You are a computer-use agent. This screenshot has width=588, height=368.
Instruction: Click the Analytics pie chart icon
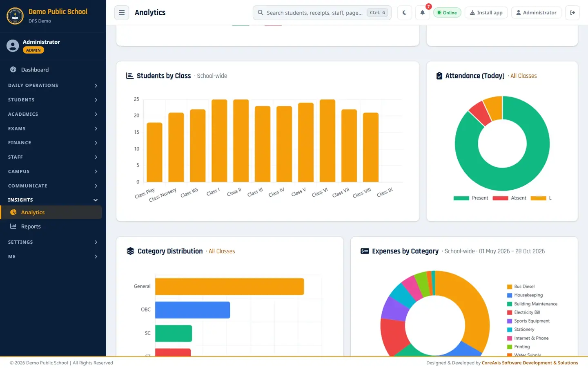coord(13,212)
